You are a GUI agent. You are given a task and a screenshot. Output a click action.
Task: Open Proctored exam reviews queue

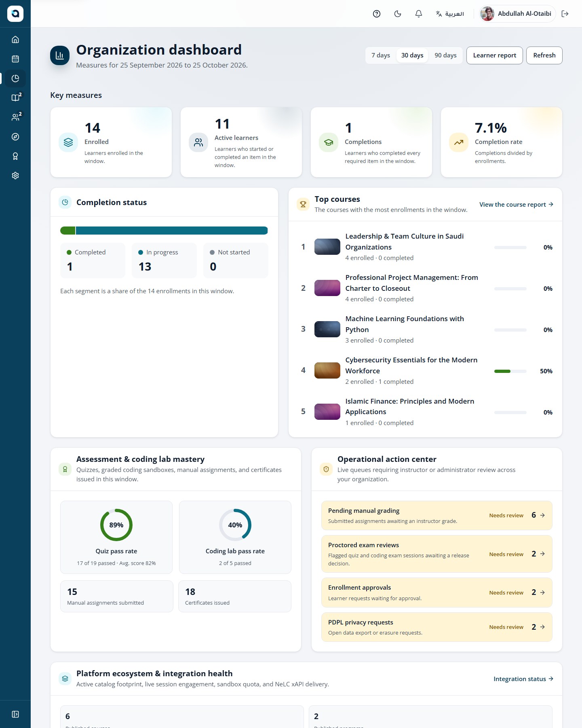(x=436, y=554)
